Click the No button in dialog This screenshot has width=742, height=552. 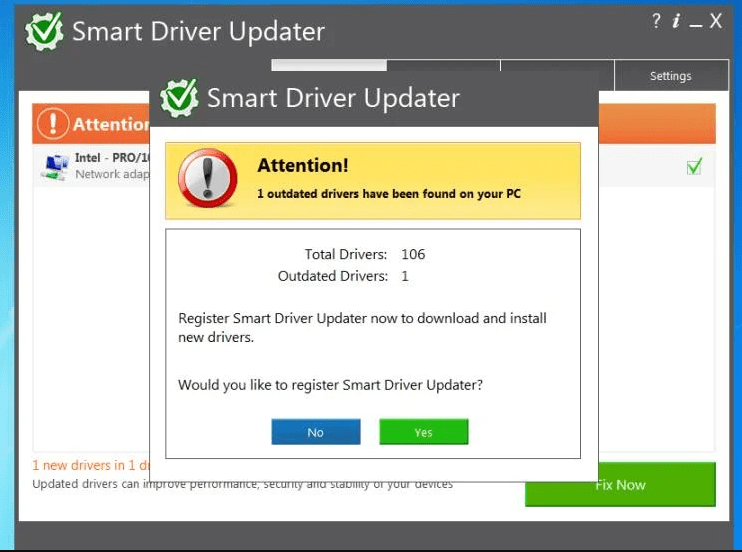click(316, 432)
